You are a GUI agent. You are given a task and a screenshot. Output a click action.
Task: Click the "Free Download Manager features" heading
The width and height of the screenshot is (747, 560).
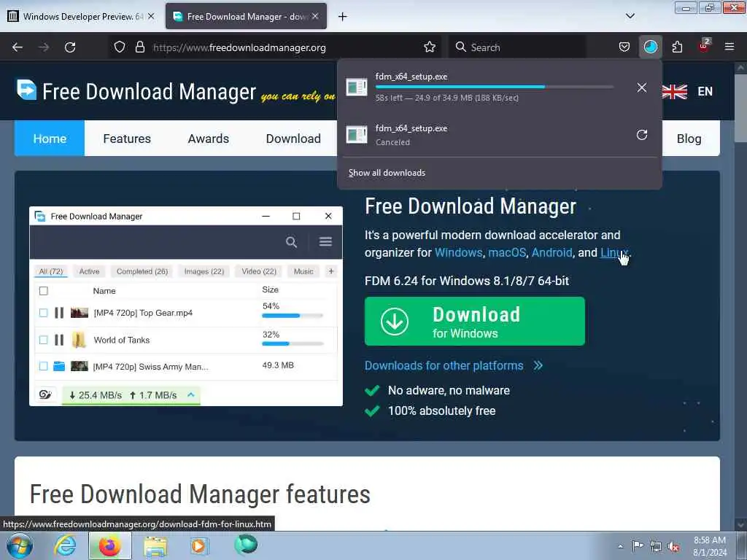click(200, 494)
